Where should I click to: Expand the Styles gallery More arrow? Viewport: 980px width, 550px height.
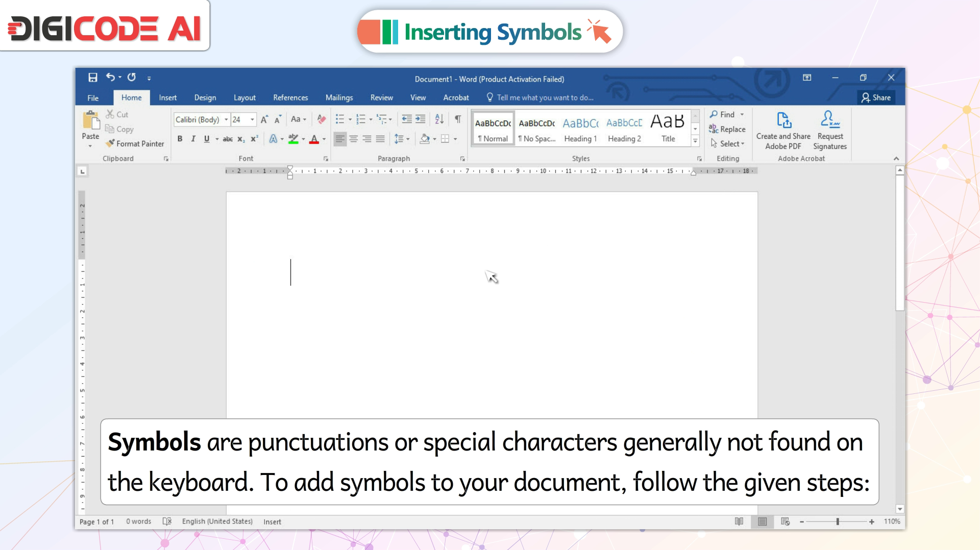(x=695, y=141)
